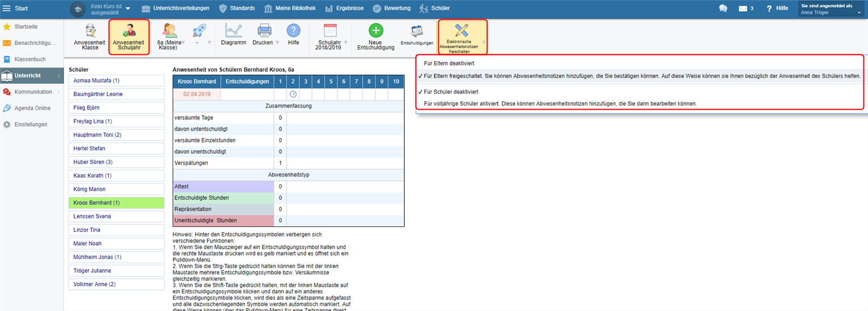Select student Hertel Stefan
868x311 pixels.
click(116, 148)
